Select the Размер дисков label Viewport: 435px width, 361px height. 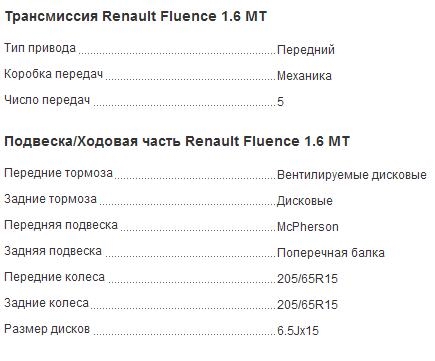pos(47,329)
